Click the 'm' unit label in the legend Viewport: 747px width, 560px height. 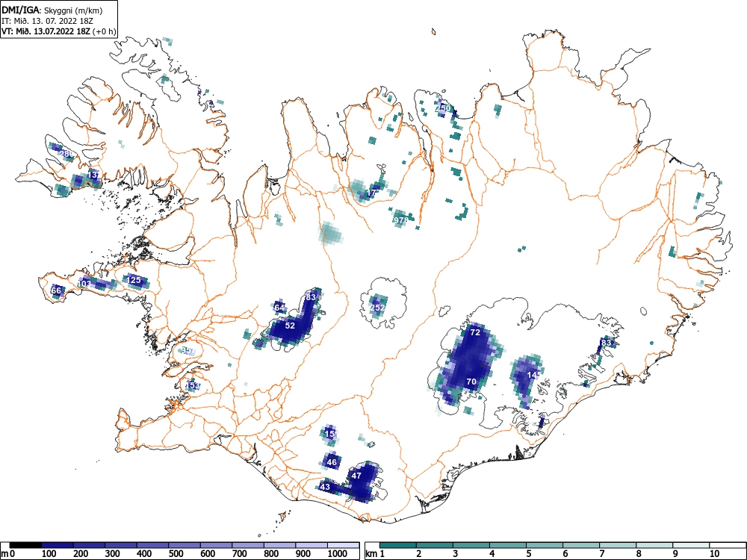point(5,554)
